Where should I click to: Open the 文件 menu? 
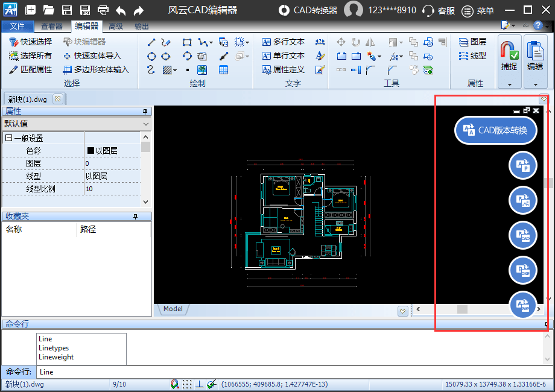tap(17, 27)
